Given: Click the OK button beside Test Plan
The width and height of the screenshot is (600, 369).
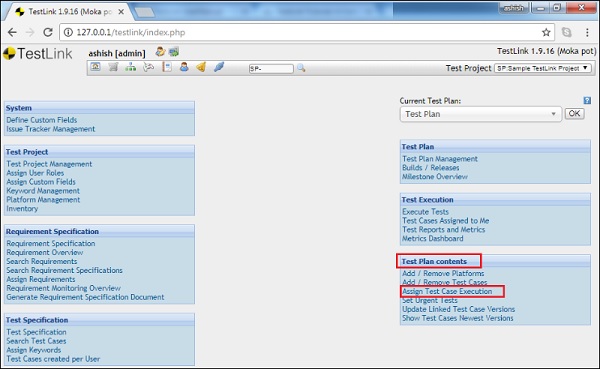Looking at the screenshot, I should [x=574, y=114].
